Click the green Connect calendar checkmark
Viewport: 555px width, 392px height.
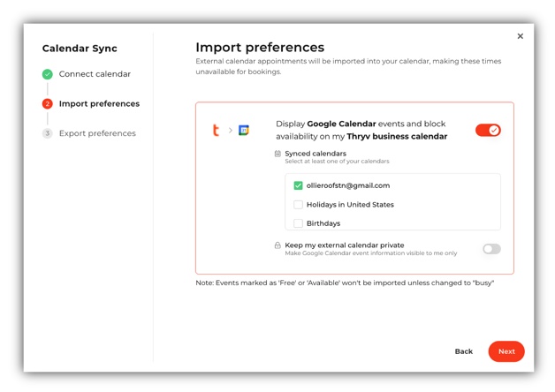(48, 74)
